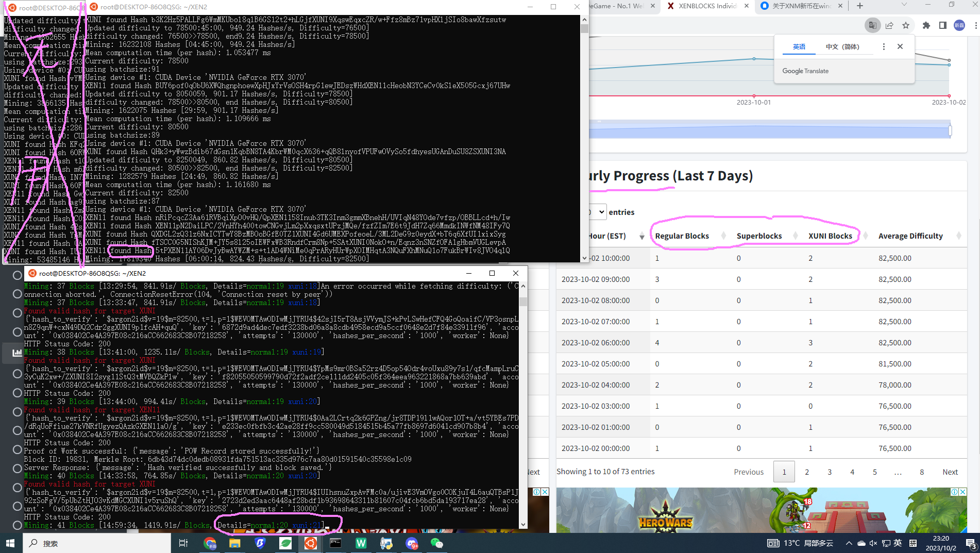980x553 pixels.
Task: Click the share page icon in Chrome toolbar
Action: 889,25
